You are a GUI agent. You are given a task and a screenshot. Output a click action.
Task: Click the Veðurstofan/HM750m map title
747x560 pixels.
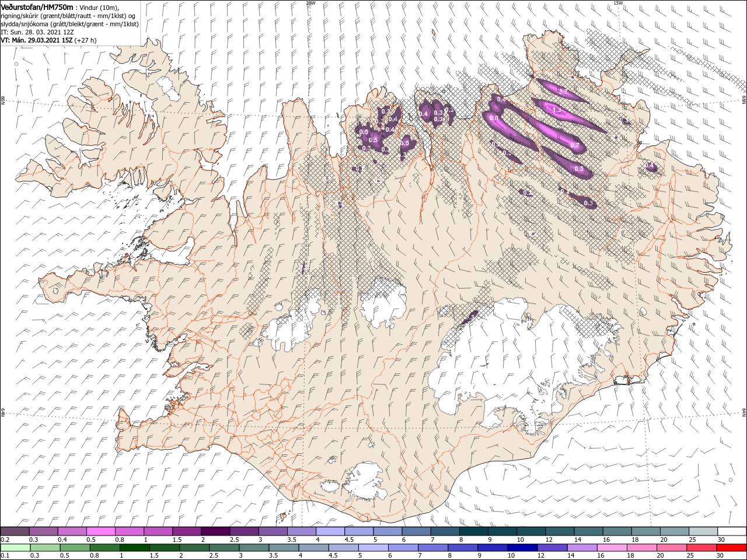(x=37, y=6)
